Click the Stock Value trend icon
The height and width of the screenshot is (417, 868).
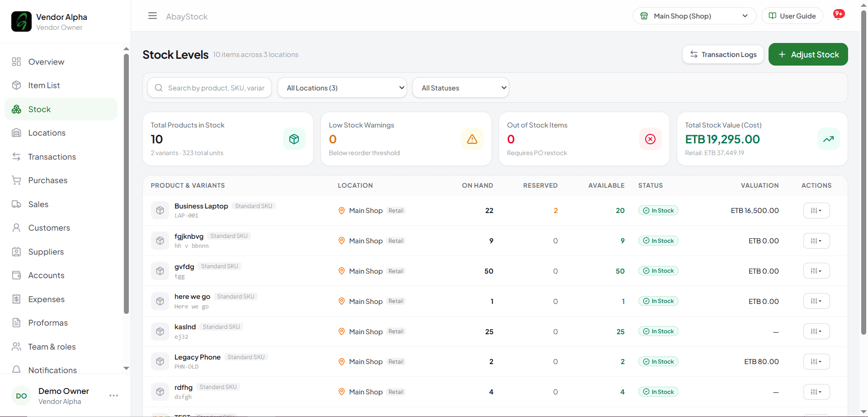pos(829,139)
